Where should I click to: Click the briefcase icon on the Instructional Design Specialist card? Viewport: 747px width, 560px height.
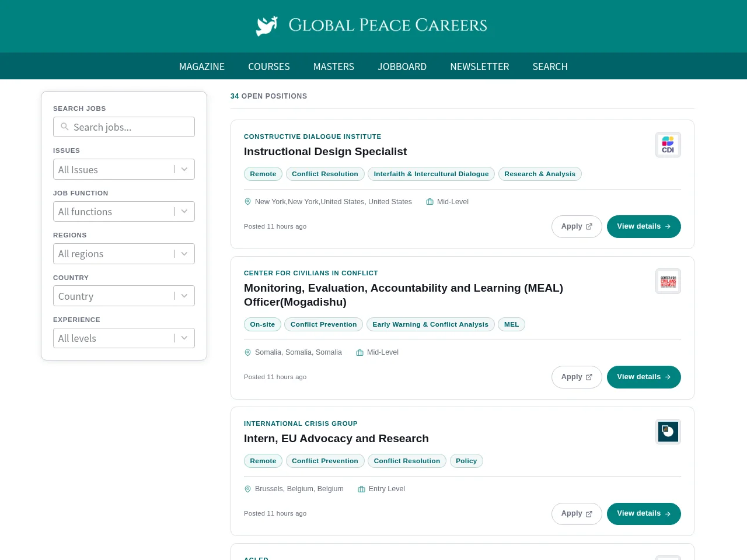430,202
